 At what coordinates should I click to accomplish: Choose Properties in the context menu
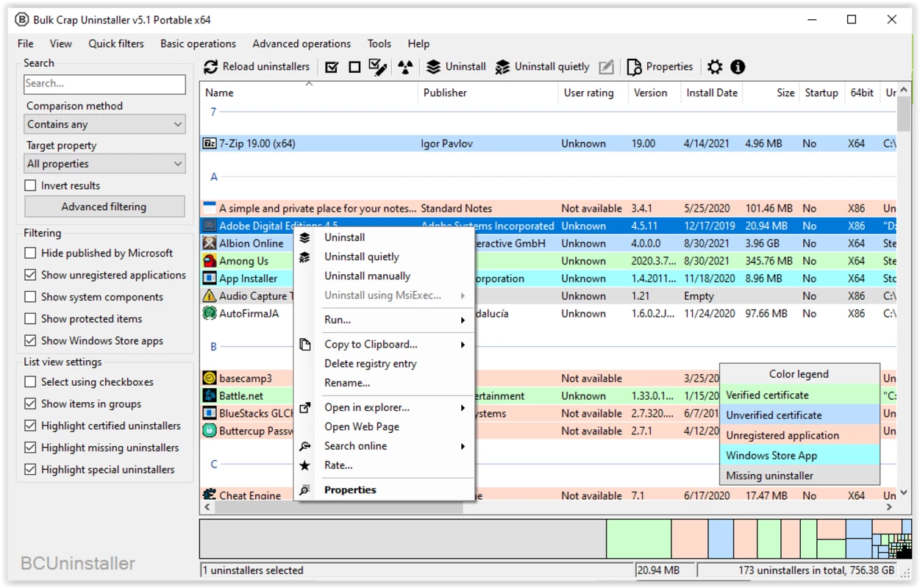tap(384, 490)
